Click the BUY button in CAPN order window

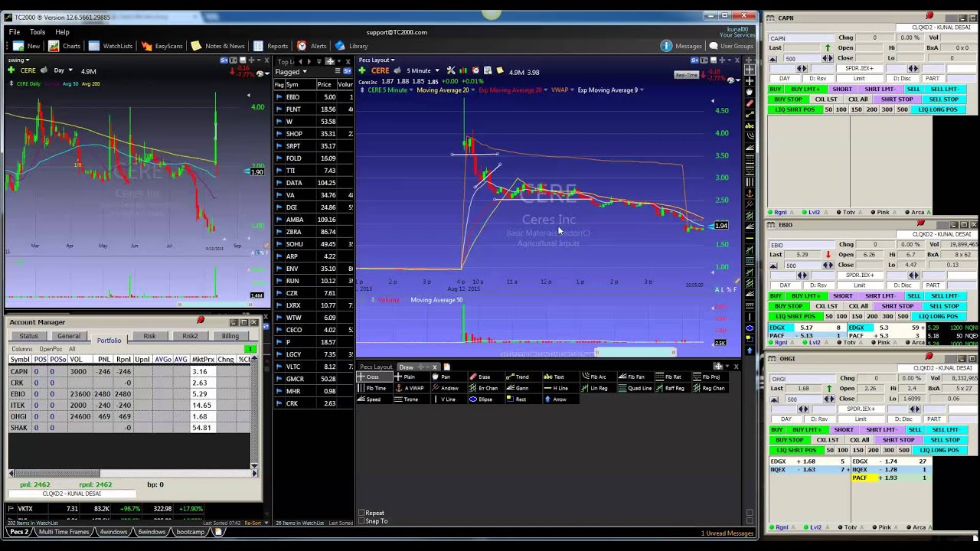point(776,89)
